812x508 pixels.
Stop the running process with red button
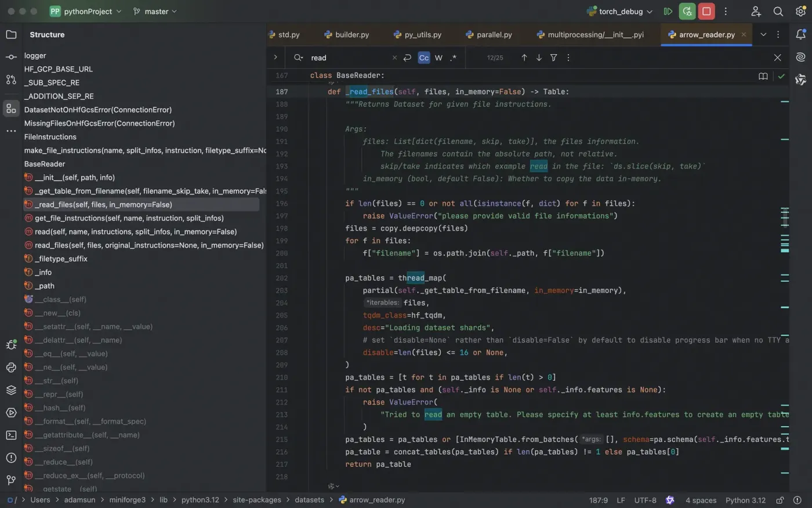point(706,11)
